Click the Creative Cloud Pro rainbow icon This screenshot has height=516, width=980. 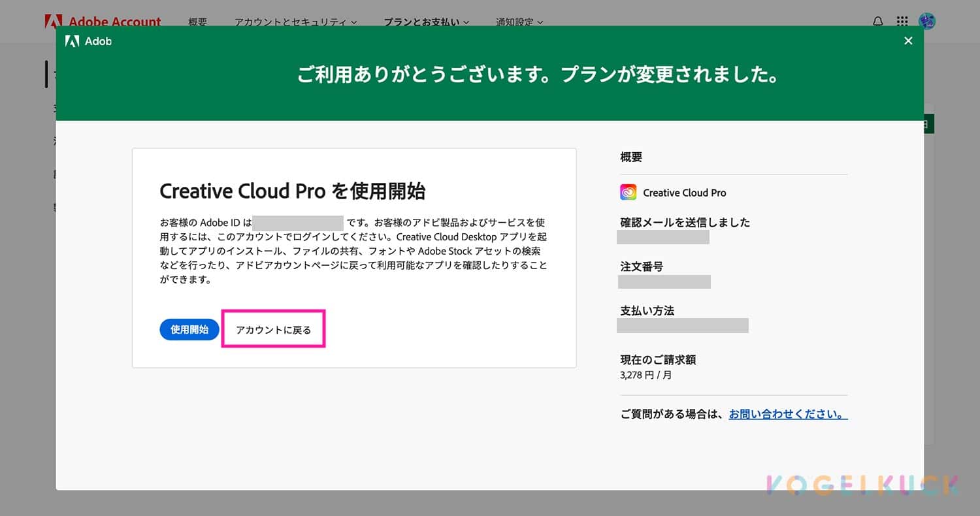pyautogui.click(x=627, y=192)
